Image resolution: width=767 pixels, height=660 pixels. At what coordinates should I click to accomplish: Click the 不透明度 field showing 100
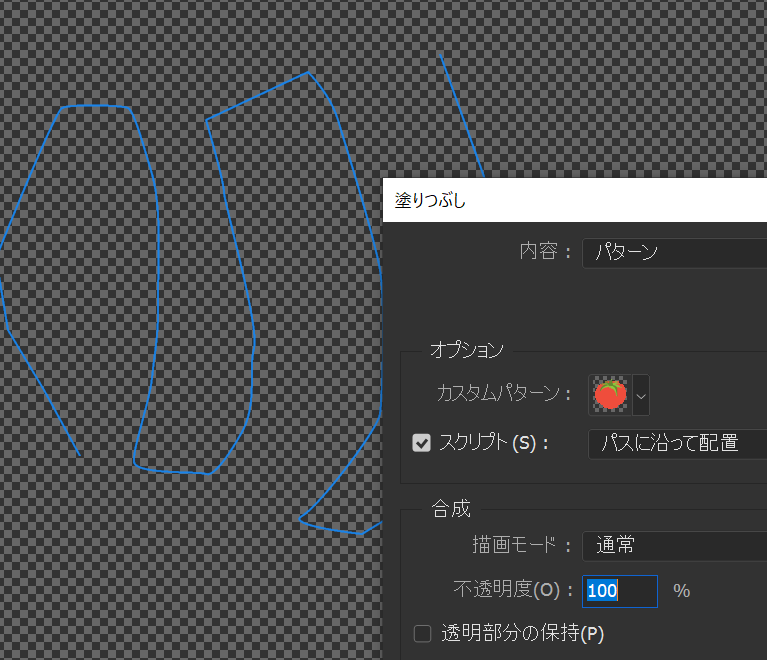[619, 591]
